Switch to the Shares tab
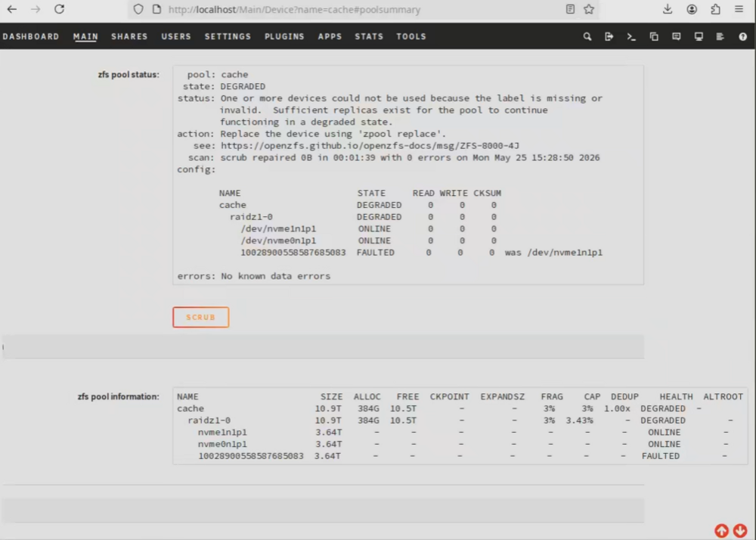Screen dimensions: 756x540 point(129,36)
